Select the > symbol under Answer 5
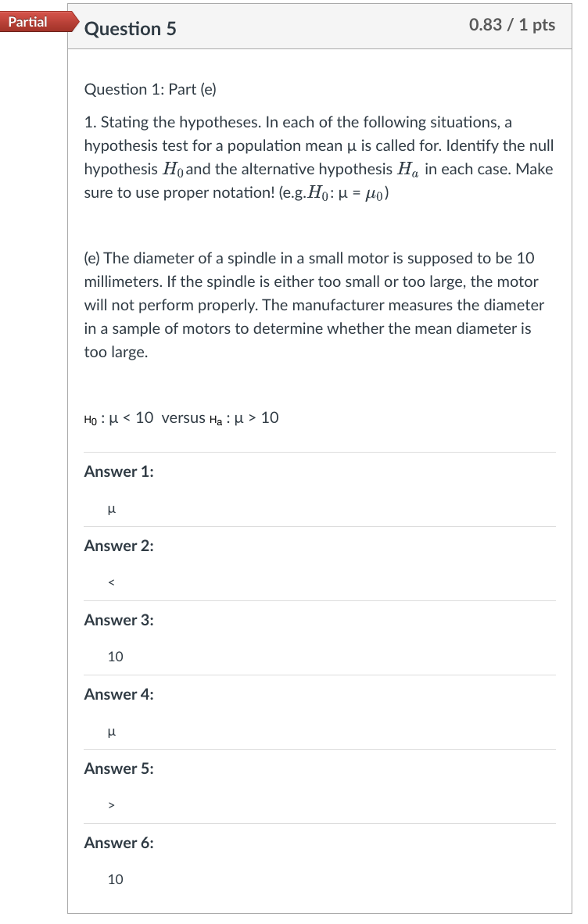Image resolution: width=588 pixels, height=924 pixels. (x=110, y=805)
